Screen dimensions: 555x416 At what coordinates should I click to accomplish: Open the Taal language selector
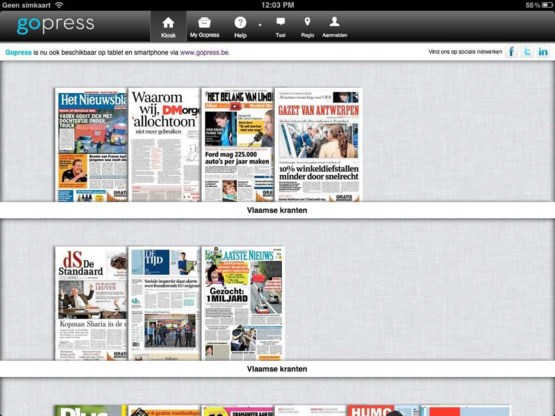tap(280, 27)
